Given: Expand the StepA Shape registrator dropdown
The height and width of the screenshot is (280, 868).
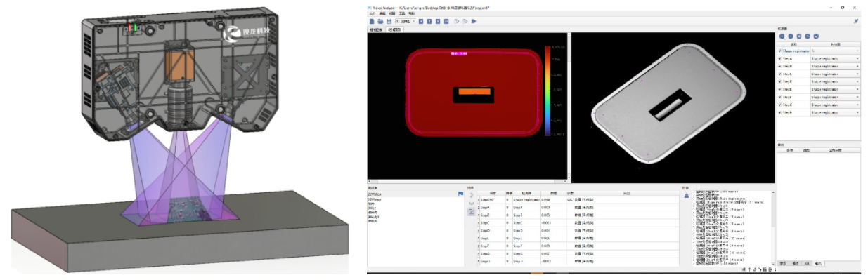Looking at the screenshot, I should pos(835,59).
